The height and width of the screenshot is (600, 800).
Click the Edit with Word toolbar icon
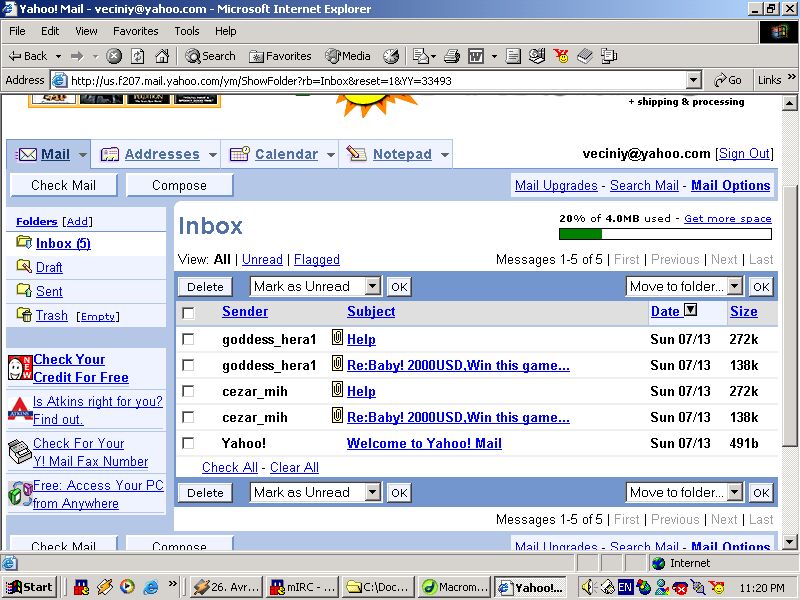(476, 56)
